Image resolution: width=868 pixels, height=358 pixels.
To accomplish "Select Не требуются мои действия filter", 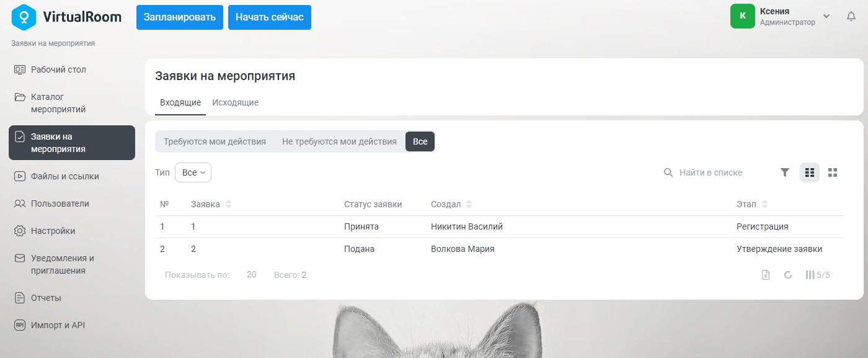I will (339, 141).
